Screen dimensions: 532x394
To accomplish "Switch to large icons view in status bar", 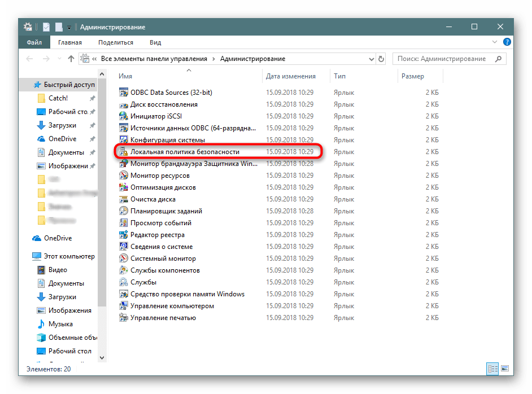I will [x=505, y=369].
